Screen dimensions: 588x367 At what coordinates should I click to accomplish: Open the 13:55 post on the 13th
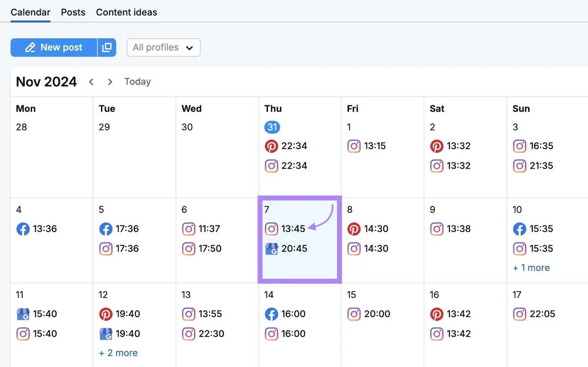click(202, 314)
